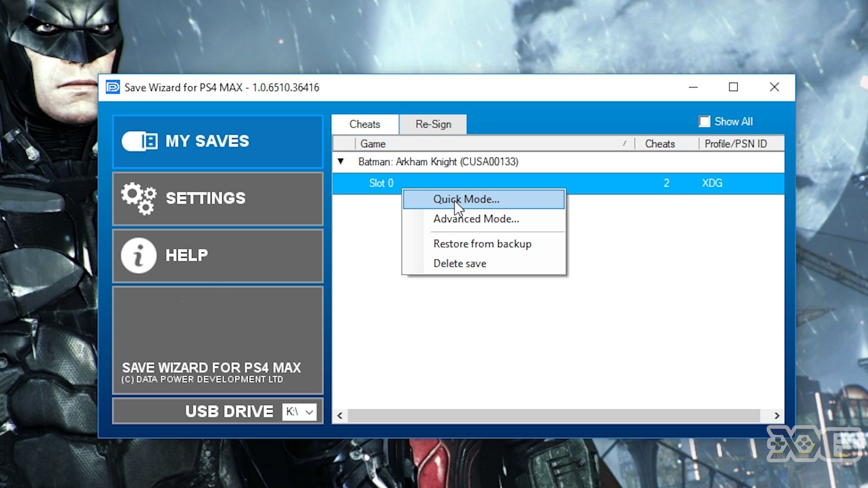The width and height of the screenshot is (868, 488).
Task: Sort by the Cheats column header
Action: point(666,144)
